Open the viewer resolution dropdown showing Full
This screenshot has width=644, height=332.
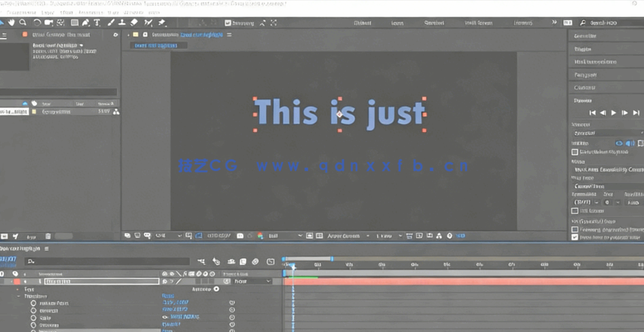pos(283,236)
